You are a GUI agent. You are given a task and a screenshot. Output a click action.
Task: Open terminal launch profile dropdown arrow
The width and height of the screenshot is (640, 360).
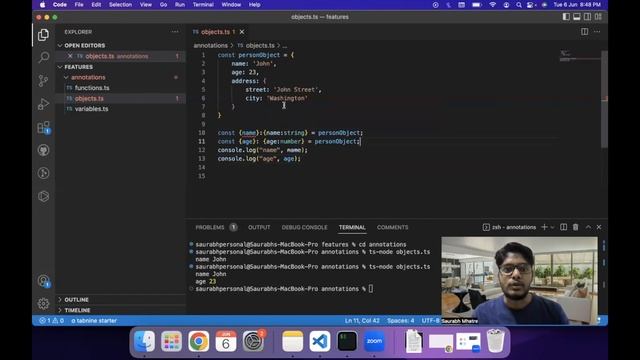click(x=552, y=227)
